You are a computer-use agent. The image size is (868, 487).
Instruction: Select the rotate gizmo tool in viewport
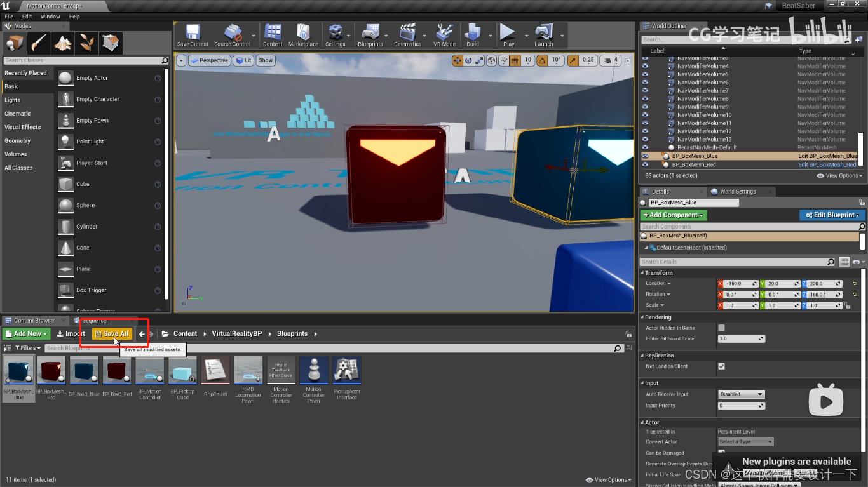[468, 60]
